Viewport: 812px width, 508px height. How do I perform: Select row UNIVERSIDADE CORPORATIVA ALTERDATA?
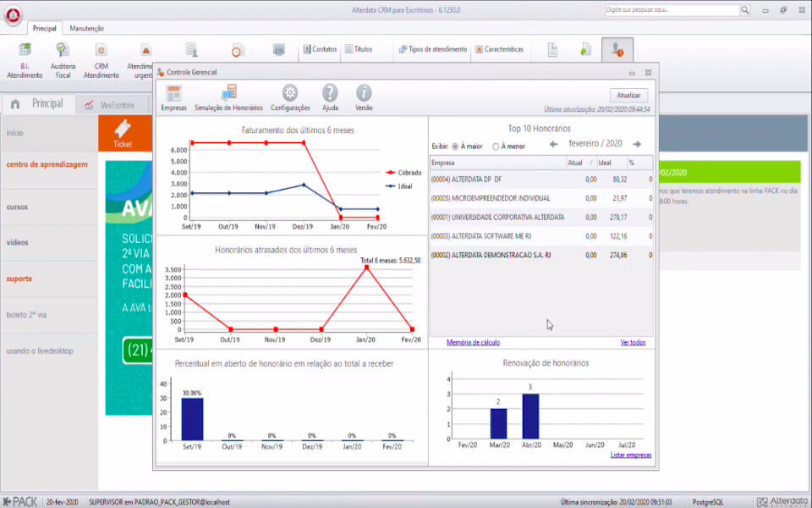coord(541,218)
